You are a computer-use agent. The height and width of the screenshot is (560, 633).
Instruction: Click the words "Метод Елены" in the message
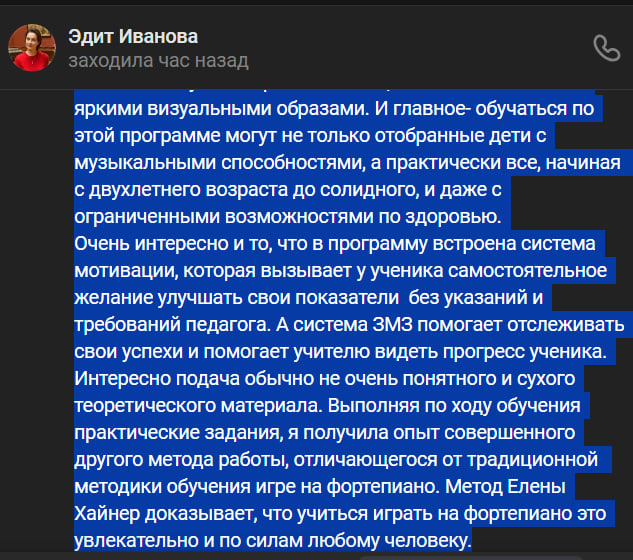tap(505, 487)
